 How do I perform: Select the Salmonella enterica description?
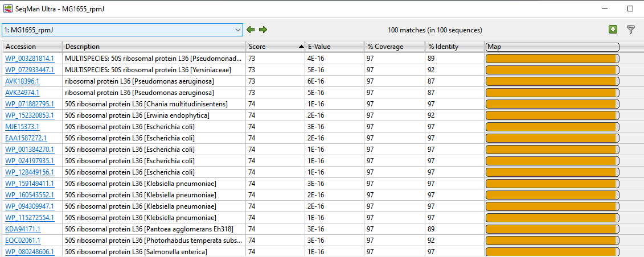pos(136,251)
